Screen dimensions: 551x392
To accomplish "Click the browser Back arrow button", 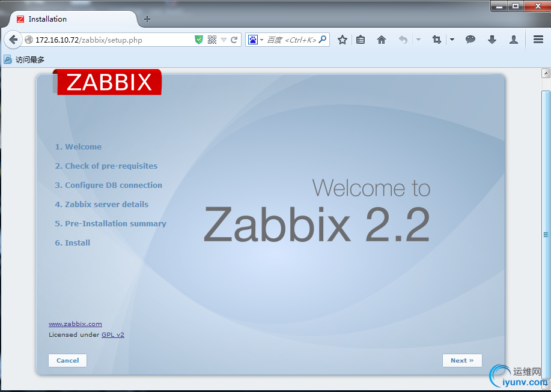I will pos(13,40).
